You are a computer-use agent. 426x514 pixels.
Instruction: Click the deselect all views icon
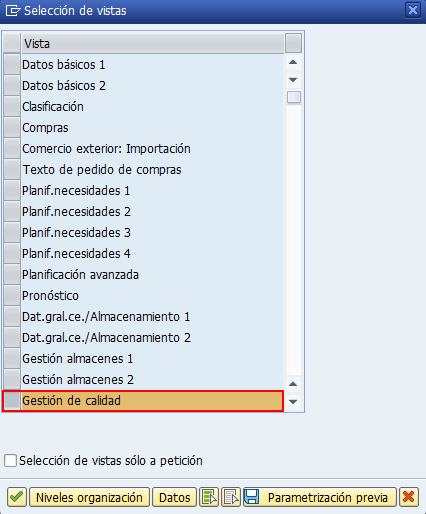(231, 497)
